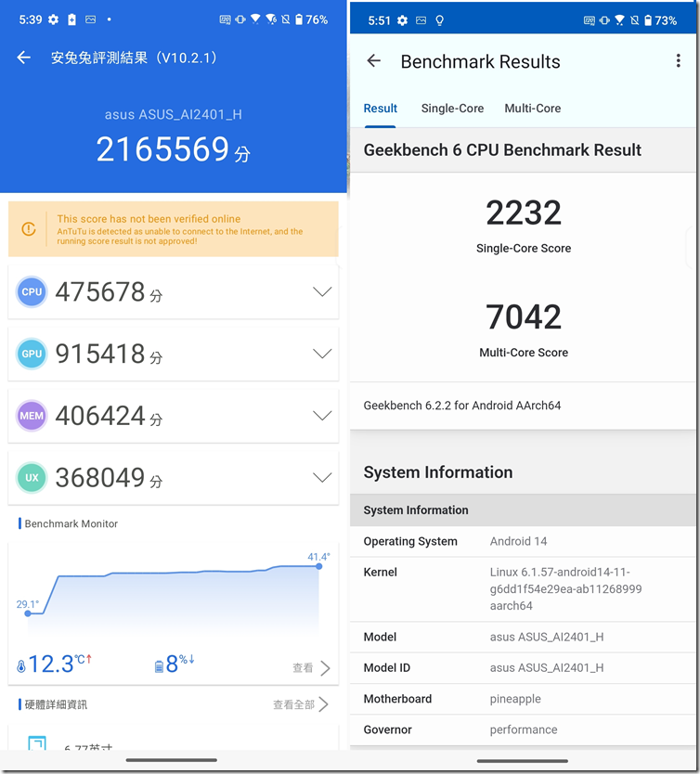Tap the 硬體詳細資訊 heading

coord(56,704)
